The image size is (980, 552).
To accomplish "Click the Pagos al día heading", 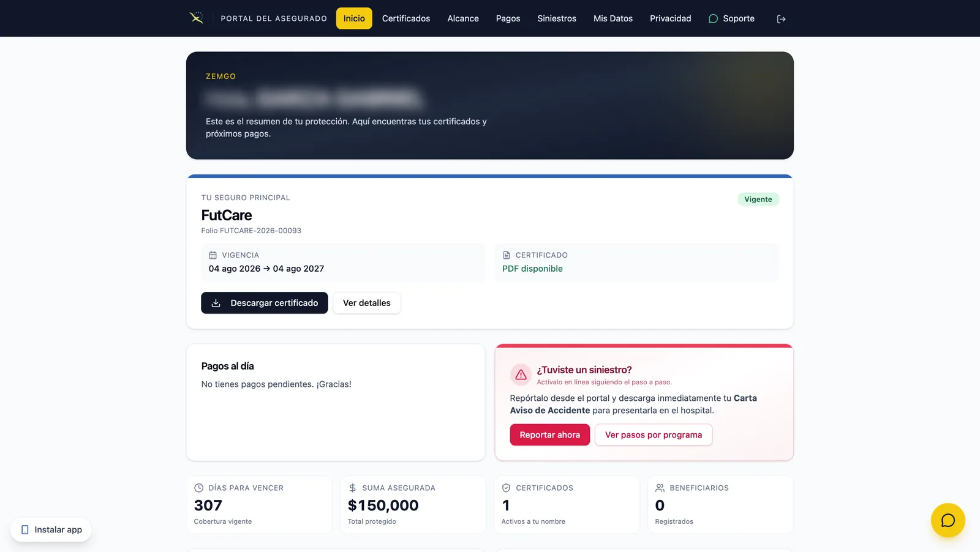I will tap(228, 366).
